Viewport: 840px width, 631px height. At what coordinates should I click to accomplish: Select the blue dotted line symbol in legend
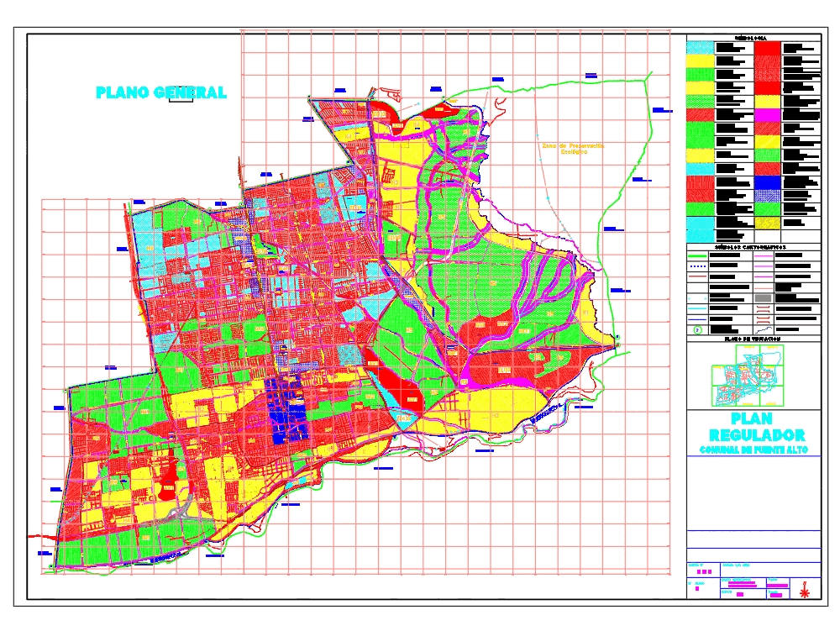click(697, 266)
